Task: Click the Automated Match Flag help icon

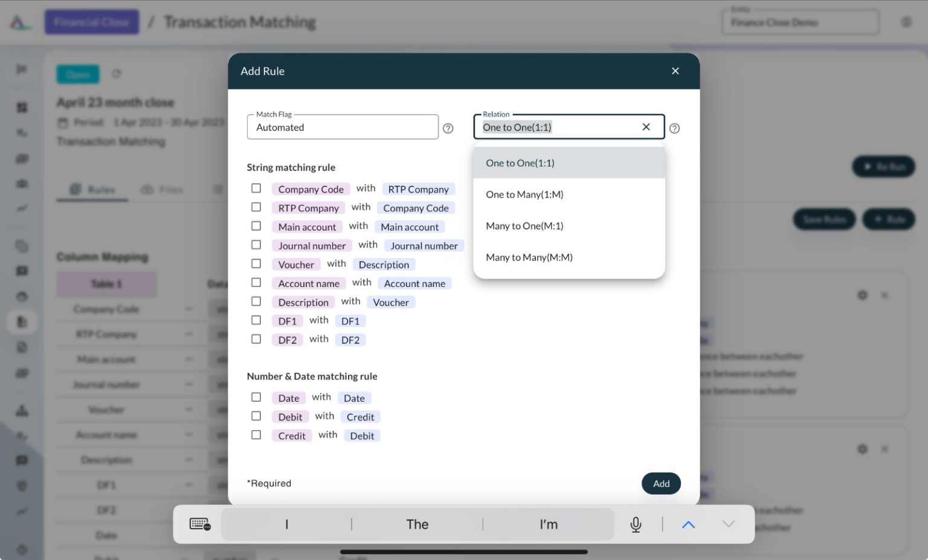Action: [448, 128]
